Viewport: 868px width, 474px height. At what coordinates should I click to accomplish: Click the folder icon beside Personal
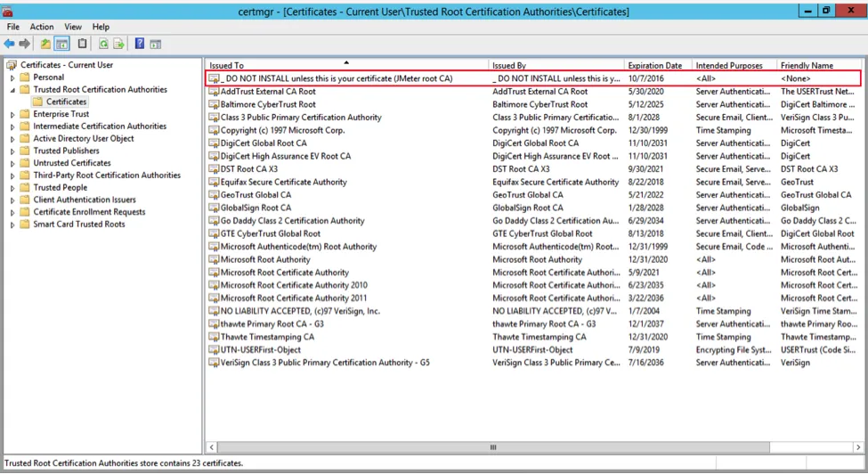point(24,77)
